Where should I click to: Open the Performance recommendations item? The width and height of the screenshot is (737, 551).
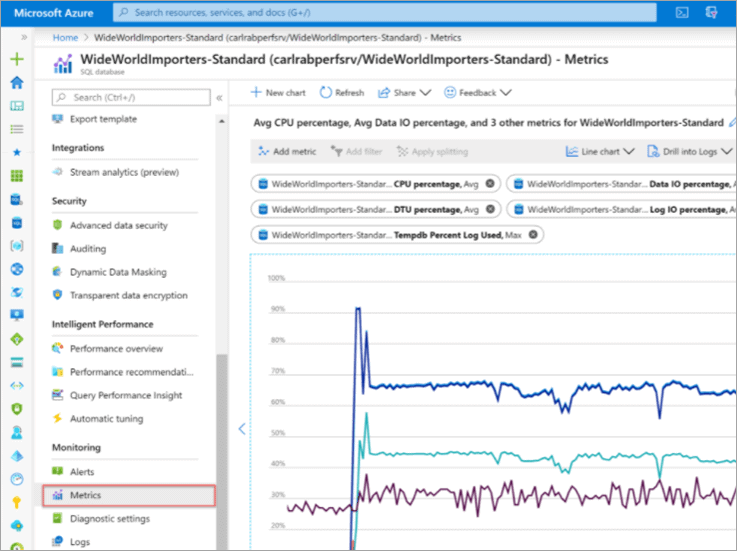[x=132, y=372]
